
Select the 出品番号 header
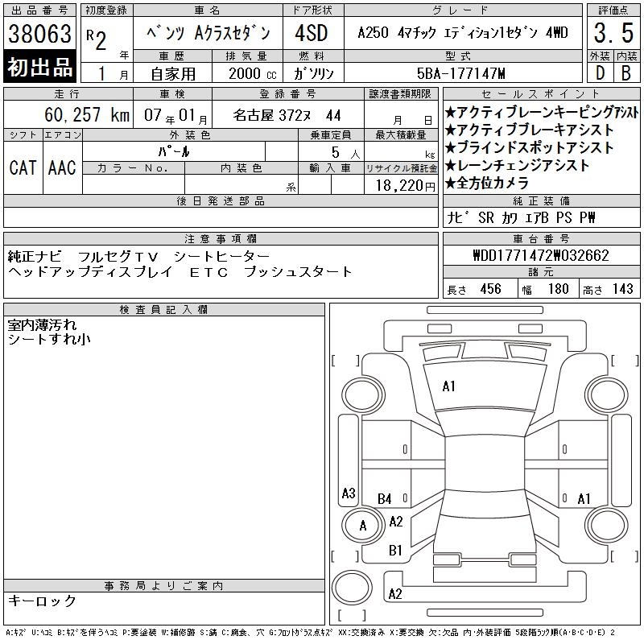39,10
